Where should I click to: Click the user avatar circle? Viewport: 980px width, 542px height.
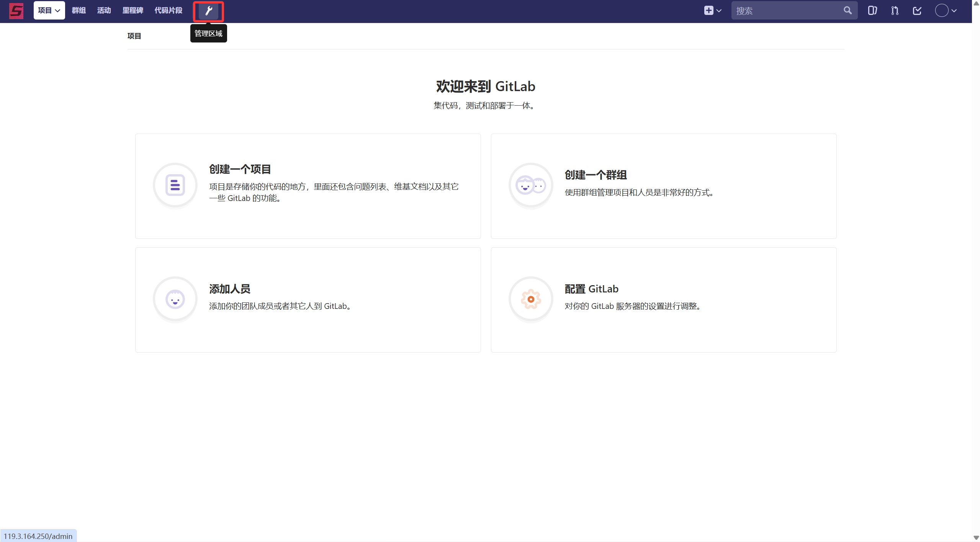click(x=942, y=11)
